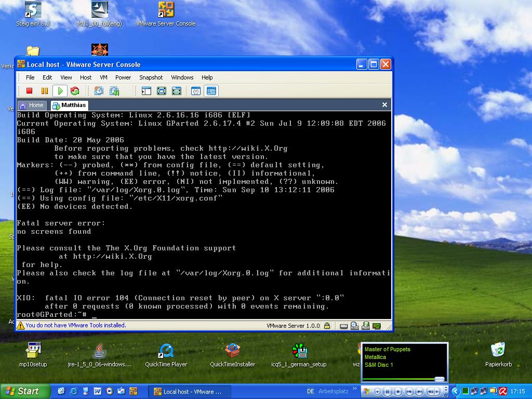Viewport: 532px width, 399px height.
Task: Launch VMware icon from quick launch
Action: tap(134, 391)
